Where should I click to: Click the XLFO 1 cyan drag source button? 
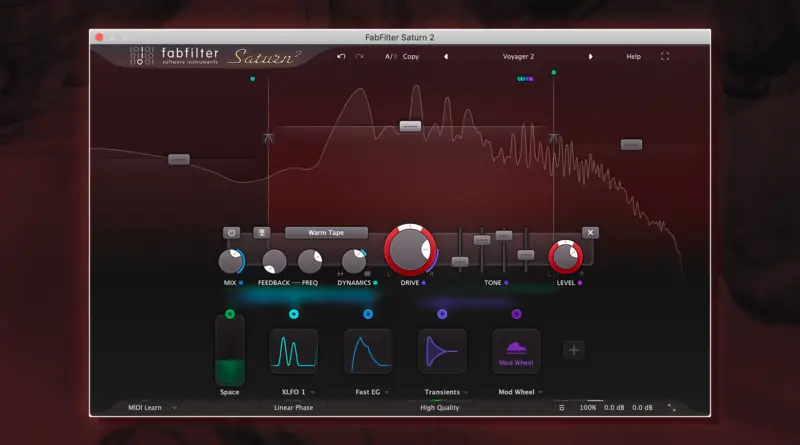point(294,314)
